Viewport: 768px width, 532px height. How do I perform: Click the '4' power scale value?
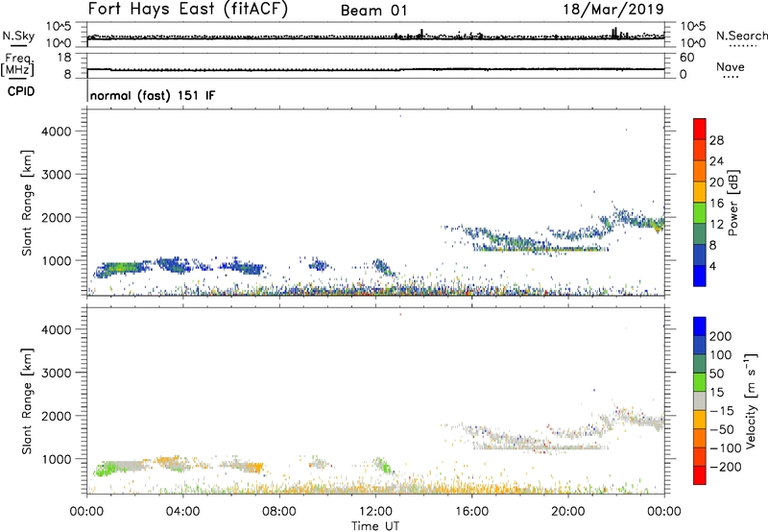(x=713, y=266)
